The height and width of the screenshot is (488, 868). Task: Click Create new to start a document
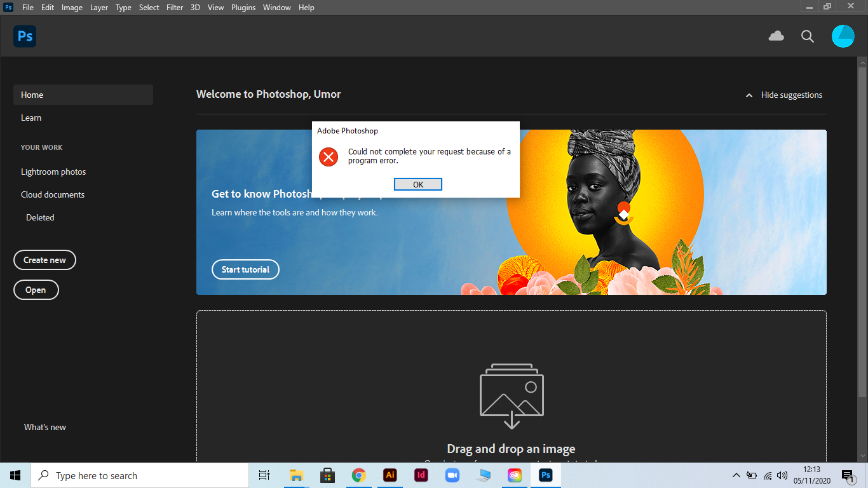(44, 260)
